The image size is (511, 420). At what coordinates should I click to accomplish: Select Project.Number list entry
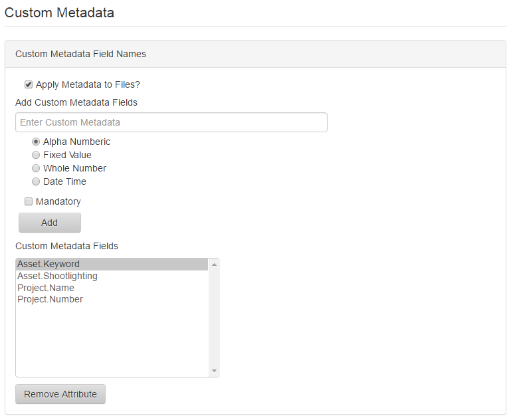point(112,299)
